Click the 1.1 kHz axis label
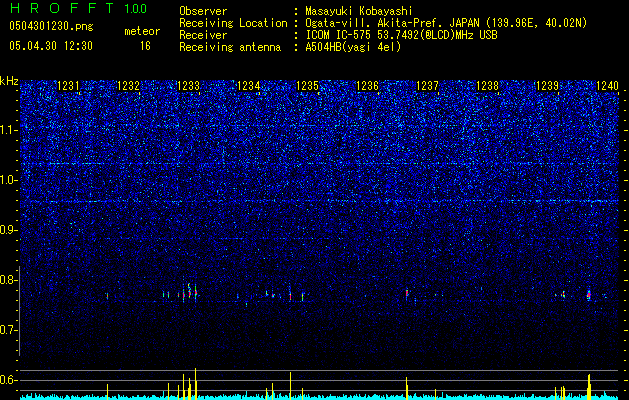 (x=9, y=130)
